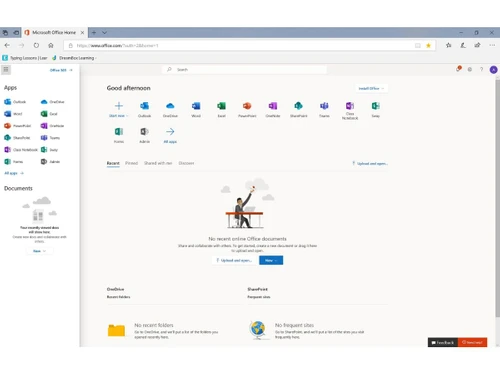This screenshot has width=500, height=375.
Task: Open the browser add notes pen icon
Action: 463,45
